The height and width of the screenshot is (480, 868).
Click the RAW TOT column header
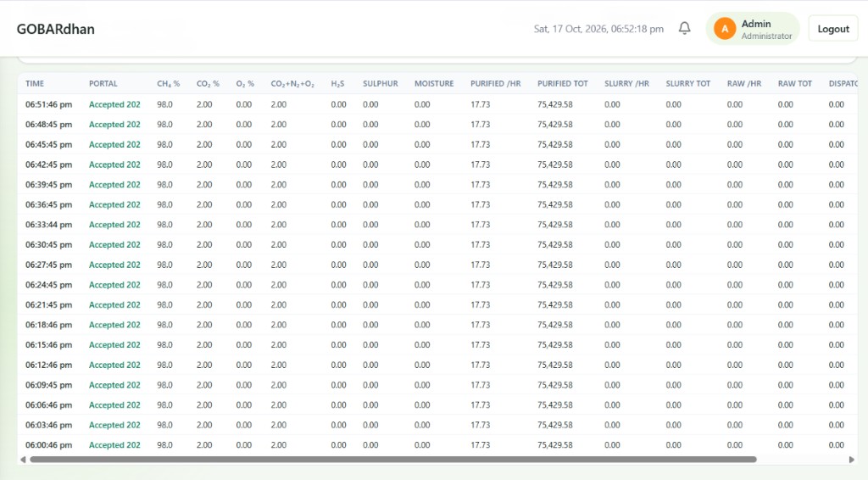coord(794,84)
